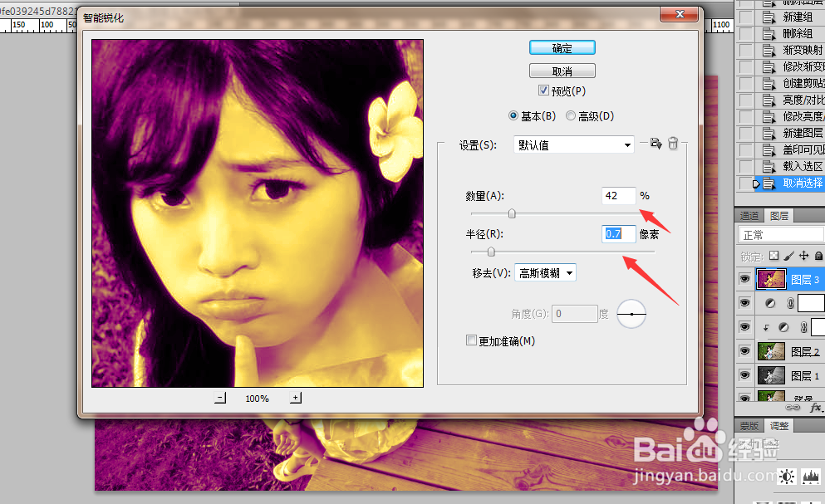
Task: Select the 高级(D) advanced radio option
Action: [570, 115]
